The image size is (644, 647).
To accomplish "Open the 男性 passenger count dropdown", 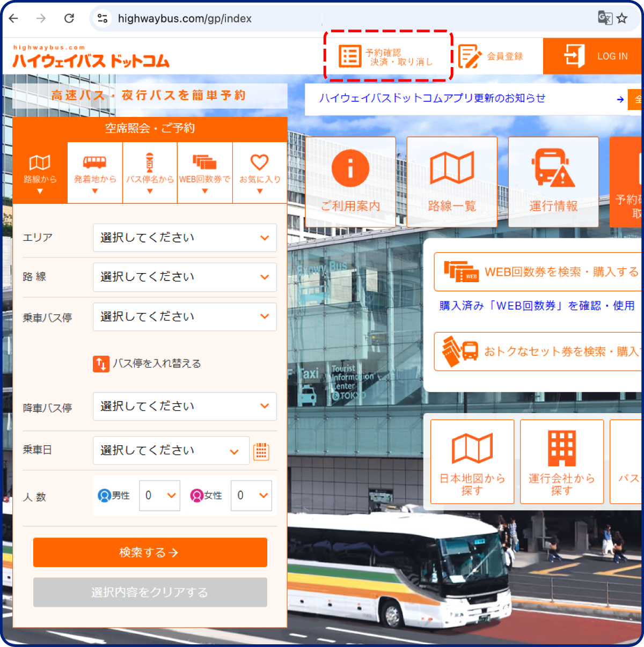I will [159, 496].
